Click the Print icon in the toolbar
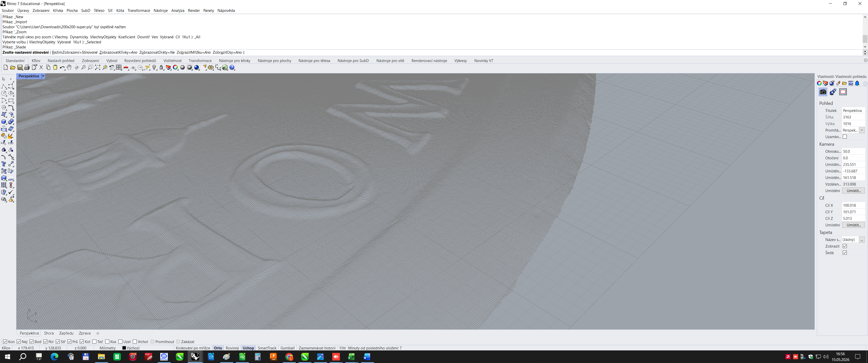 point(27,68)
